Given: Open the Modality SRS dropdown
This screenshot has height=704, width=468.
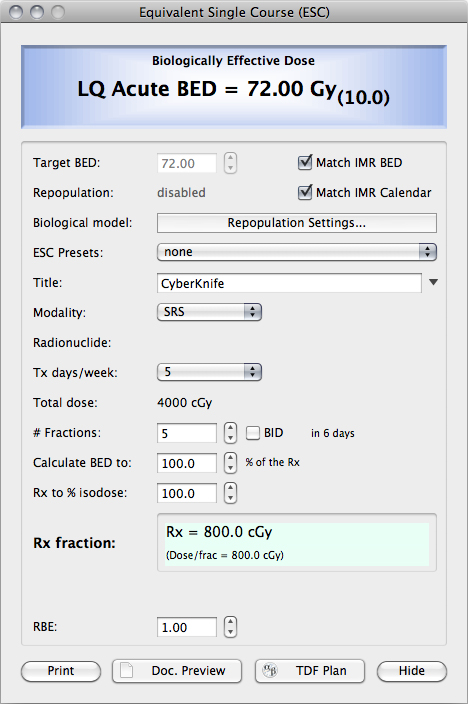Looking at the screenshot, I should (x=209, y=312).
